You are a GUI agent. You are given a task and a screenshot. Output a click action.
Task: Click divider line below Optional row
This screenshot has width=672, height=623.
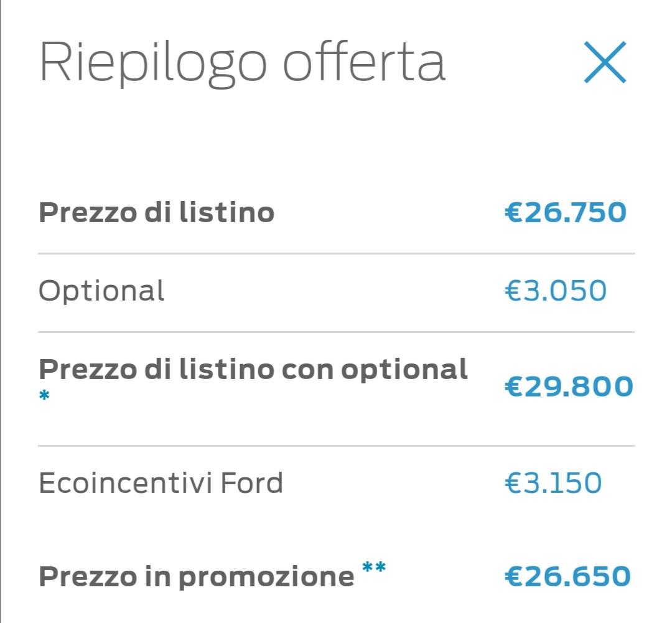tap(337, 332)
